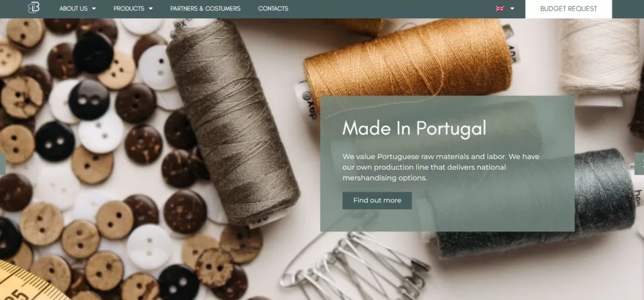Screen dimensions: 644x300
Task: Open the Products menu
Action: click(128, 9)
